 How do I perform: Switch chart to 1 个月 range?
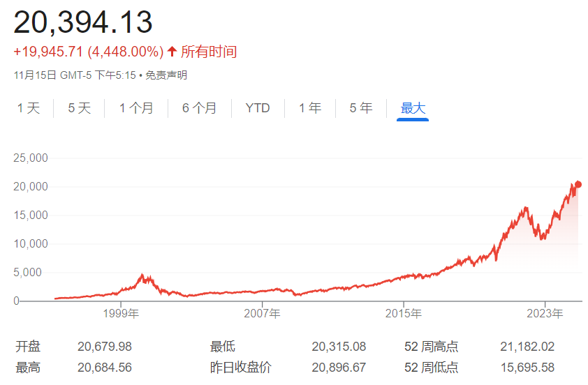pyautogui.click(x=136, y=108)
